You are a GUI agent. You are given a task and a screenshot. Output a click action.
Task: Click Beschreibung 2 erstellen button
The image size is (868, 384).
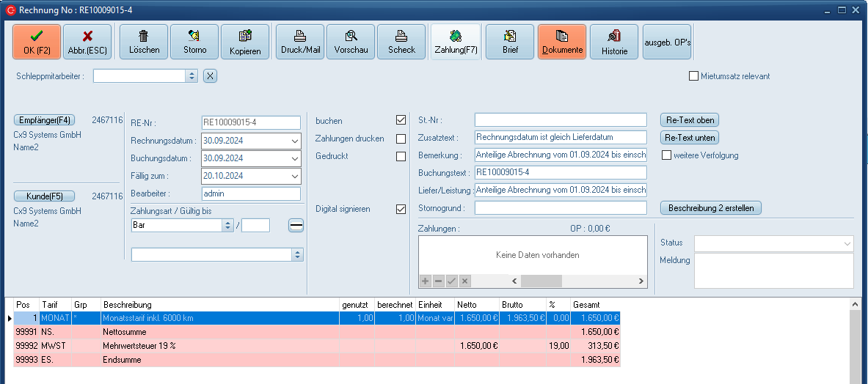(710, 208)
